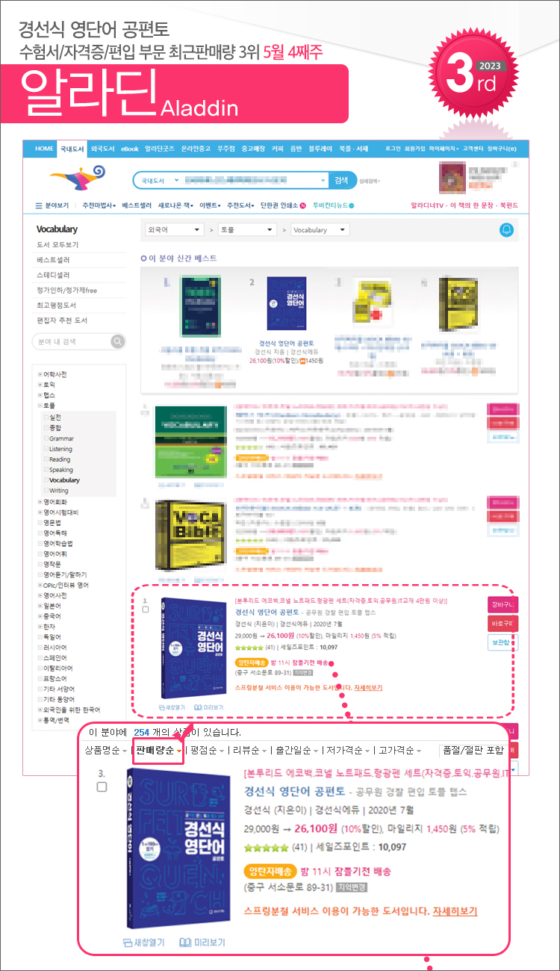Open the 로그인 link
This screenshot has width=560, height=971.
(393, 149)
